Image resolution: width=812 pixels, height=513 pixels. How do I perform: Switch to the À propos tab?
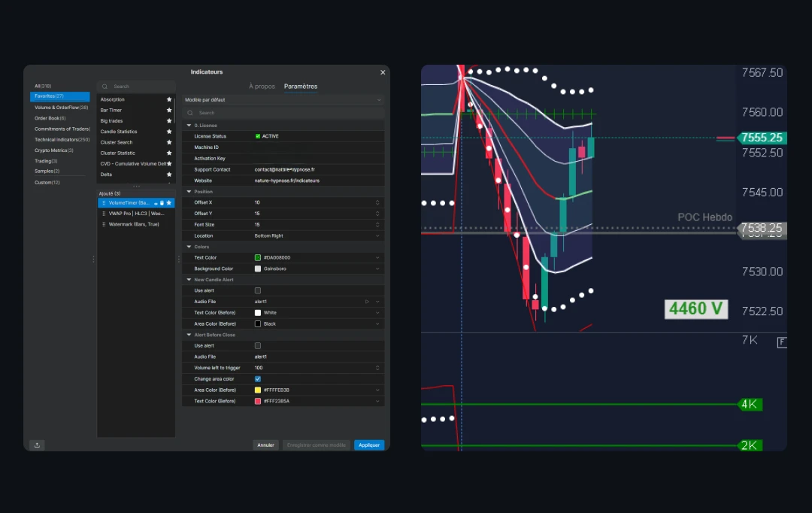[262, 87]
